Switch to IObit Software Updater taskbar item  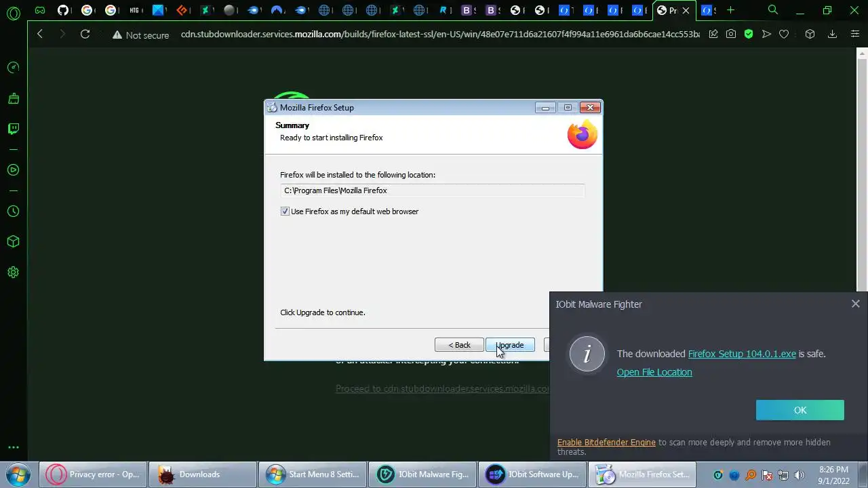pos(532,474)
